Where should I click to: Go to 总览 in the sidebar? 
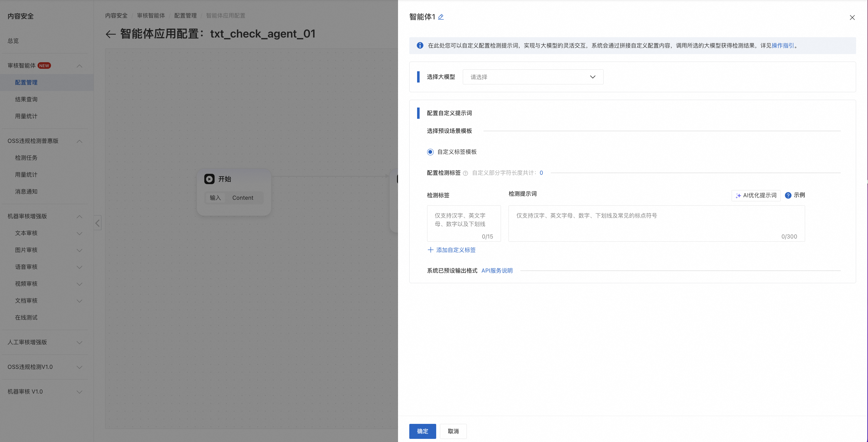(x=13, y=41)
